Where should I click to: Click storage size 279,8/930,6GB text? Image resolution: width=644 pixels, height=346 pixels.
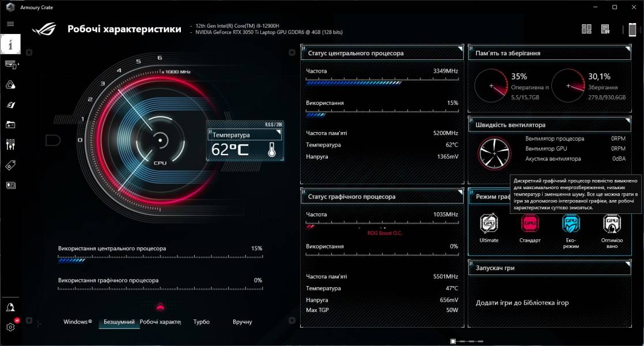607,97
